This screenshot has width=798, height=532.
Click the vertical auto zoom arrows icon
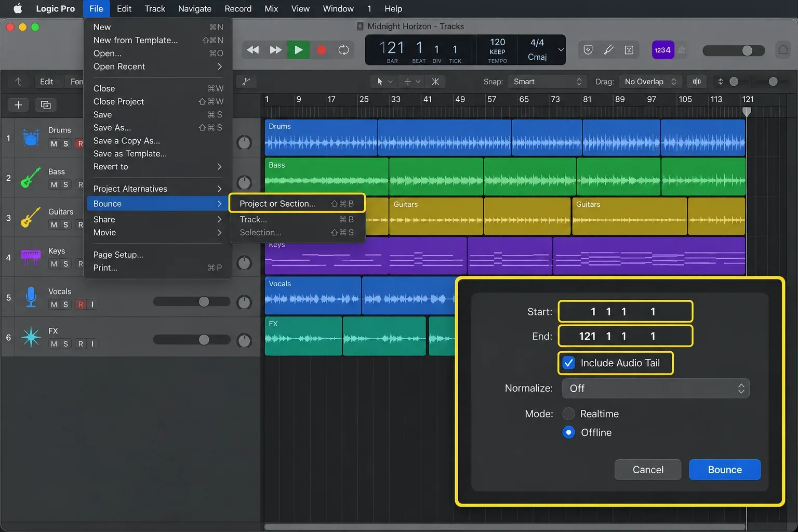point(720,82)
